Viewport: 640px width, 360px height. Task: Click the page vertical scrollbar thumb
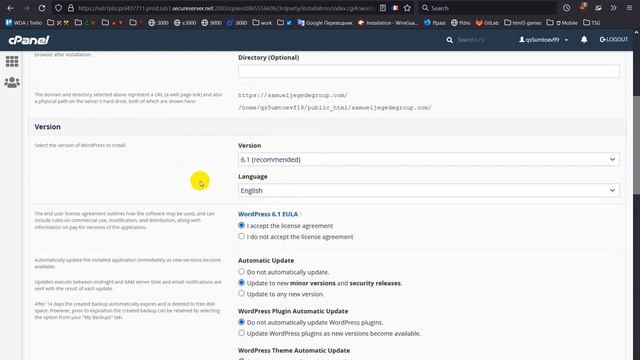click(636, 145)
